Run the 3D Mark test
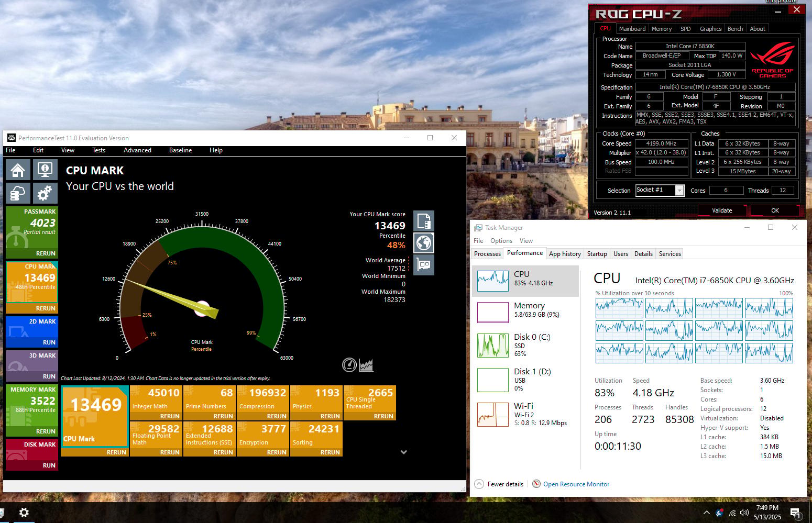The height and width of the screenshot is (523, 812). 49,376
